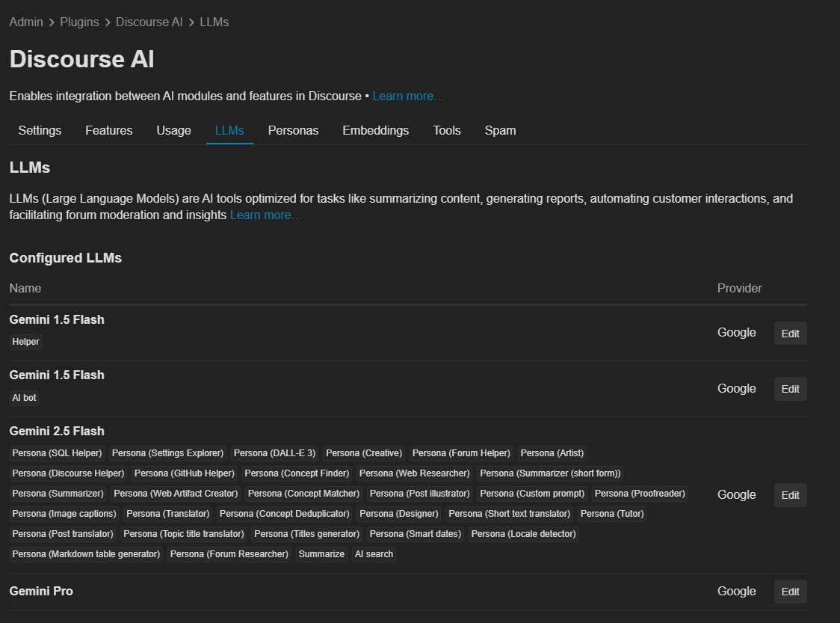
Task: Click the Persona (GitHub Helper) tag
Action: pos(185,473)
